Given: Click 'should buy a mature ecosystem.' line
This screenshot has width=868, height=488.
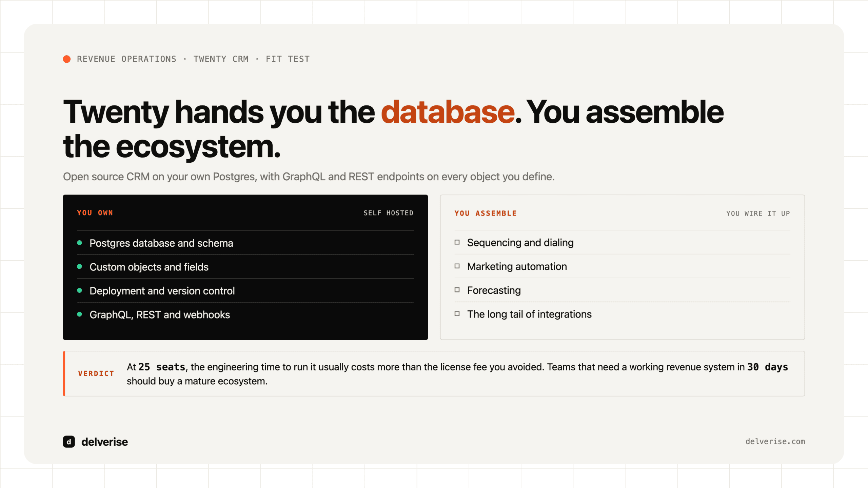Looking at the screenshot, I should pos(197,381).
